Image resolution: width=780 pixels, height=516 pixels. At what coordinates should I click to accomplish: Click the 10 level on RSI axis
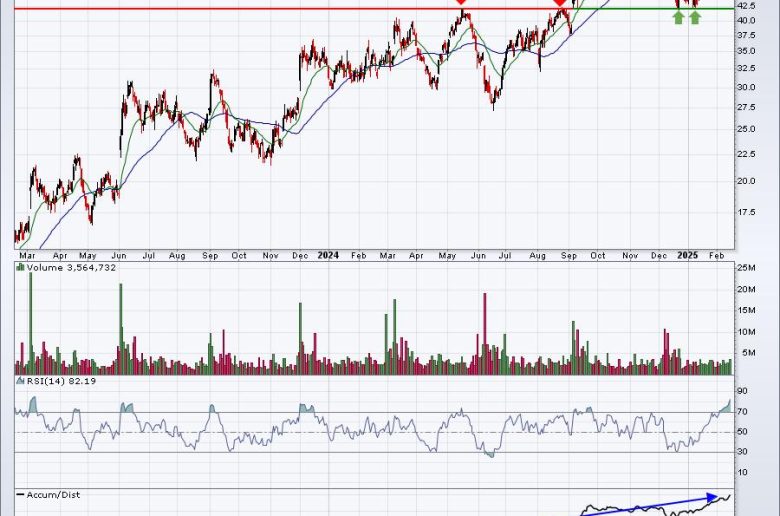pos(742,472)
